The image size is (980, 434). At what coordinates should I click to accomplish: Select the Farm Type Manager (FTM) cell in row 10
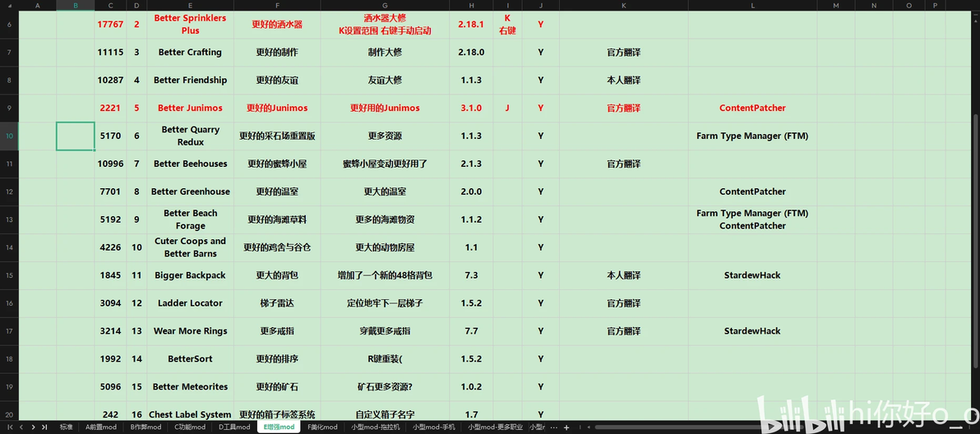[x=752, y=136]
